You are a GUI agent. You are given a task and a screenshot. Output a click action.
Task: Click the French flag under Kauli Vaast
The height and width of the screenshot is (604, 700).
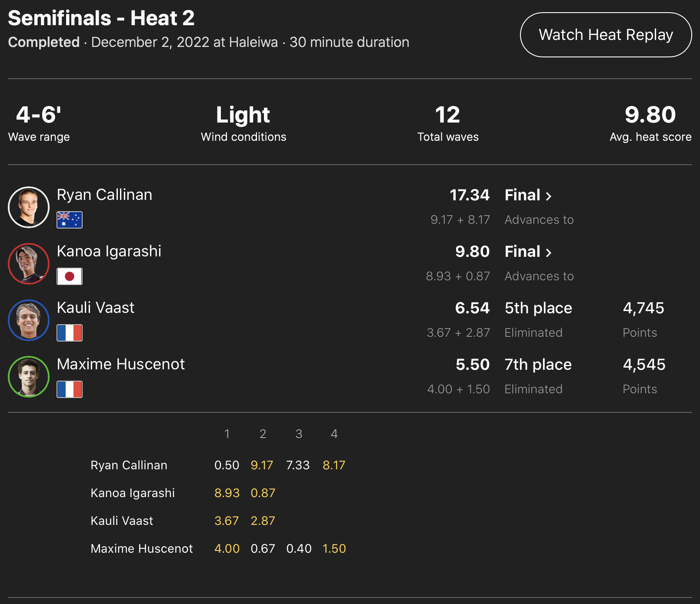click(70, 333)
